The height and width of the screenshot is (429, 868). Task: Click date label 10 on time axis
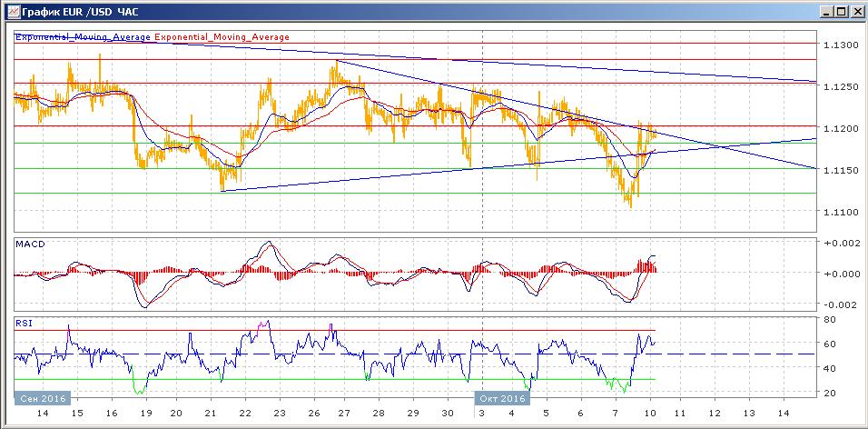coord(650,414)
